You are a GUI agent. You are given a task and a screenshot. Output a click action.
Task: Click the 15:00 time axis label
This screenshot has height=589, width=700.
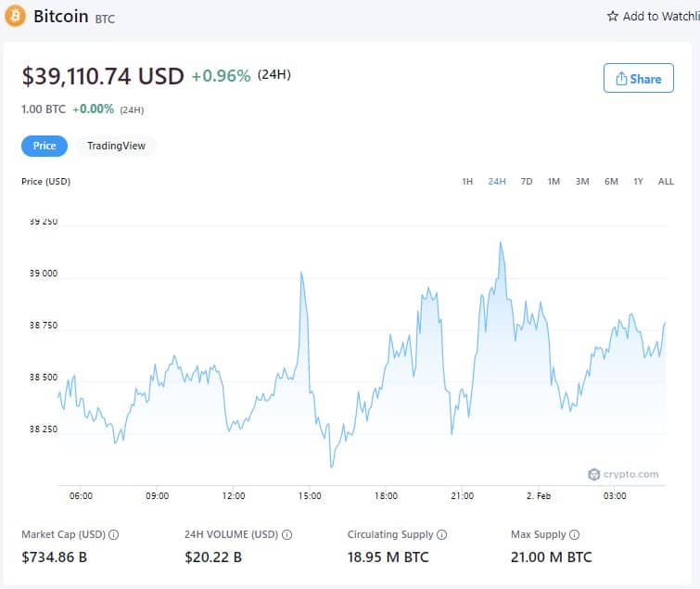click(310, 496)
